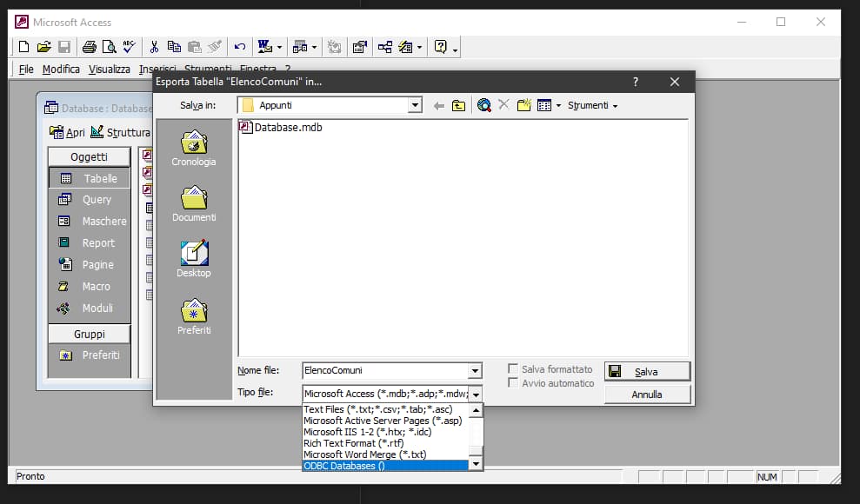Click the Search the Web icon
This screenshot has height=504, width=860.
(483, 105)
